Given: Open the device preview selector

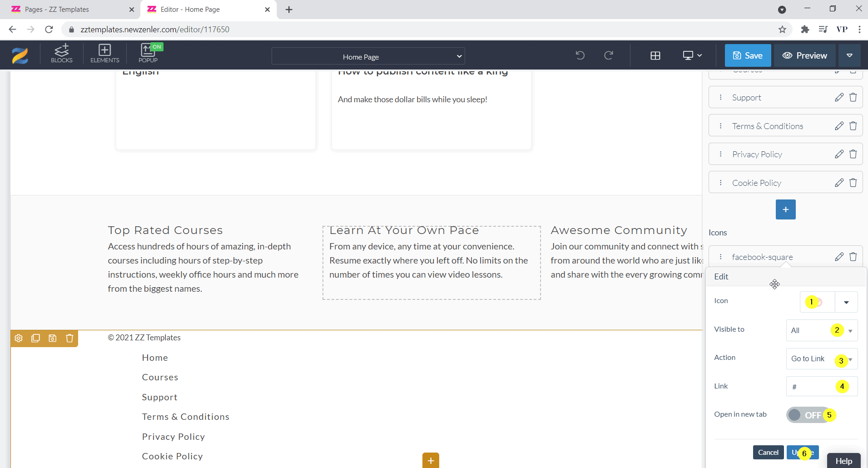Looking at the screenshot, I should [692, 55].
